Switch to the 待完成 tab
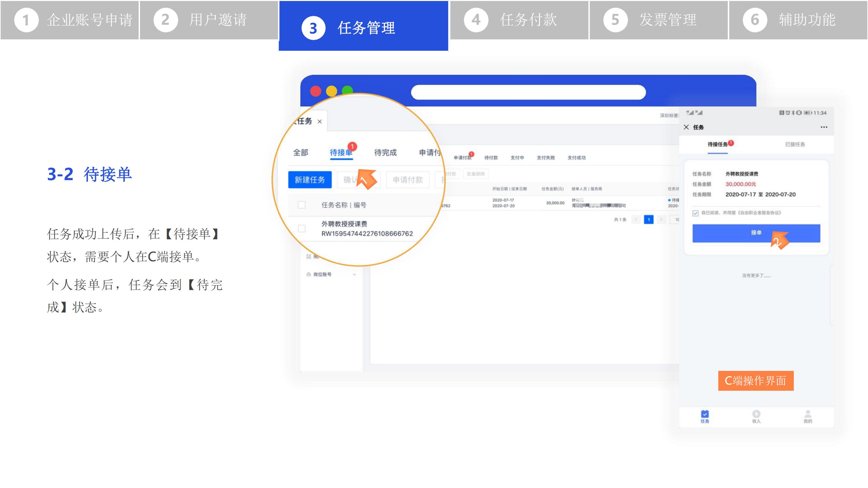 385,153
